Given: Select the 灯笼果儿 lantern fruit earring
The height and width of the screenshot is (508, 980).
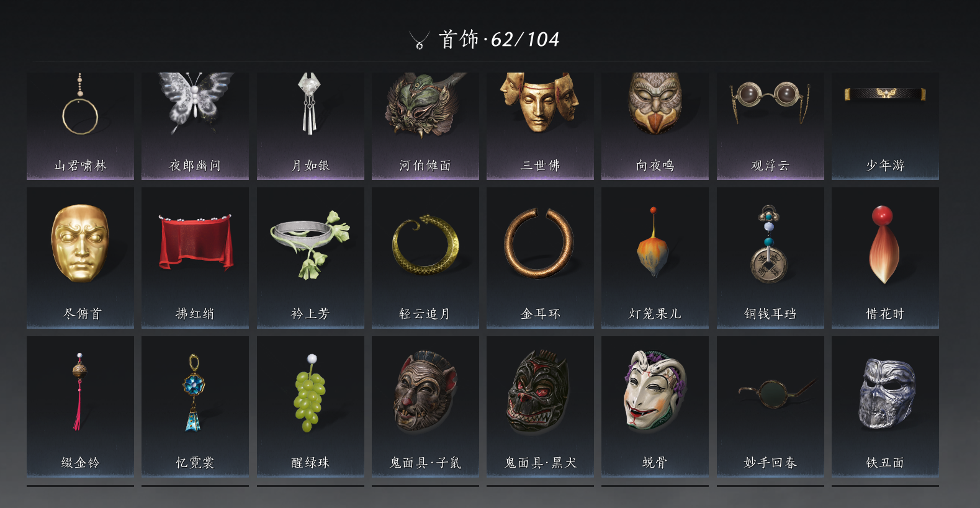Looking at the screenshot, I should coord(655,258).
